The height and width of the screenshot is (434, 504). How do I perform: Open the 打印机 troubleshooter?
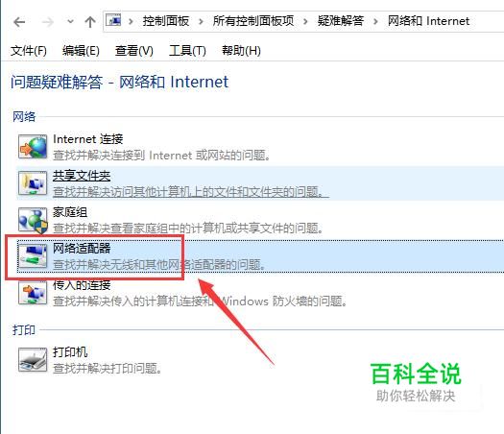70,352
